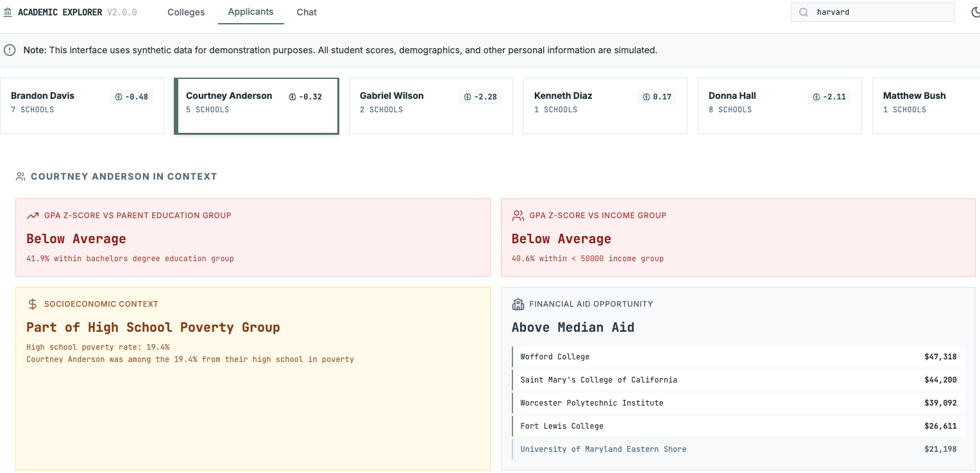The image size is (980, 473).
Task: Click the bank icon on Financial Aid Opportunity card
Action: (x=518, y=304)
